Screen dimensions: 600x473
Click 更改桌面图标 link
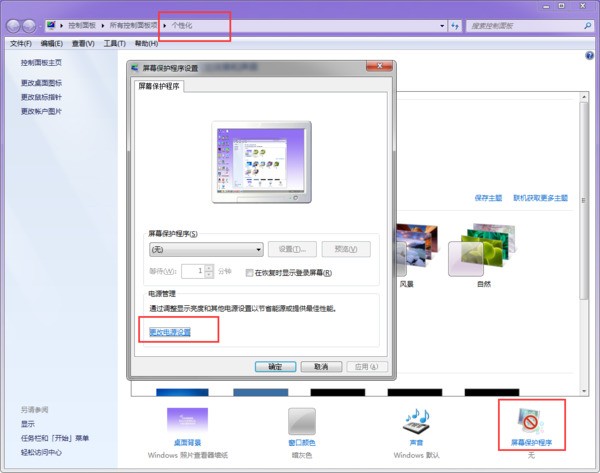41,83
